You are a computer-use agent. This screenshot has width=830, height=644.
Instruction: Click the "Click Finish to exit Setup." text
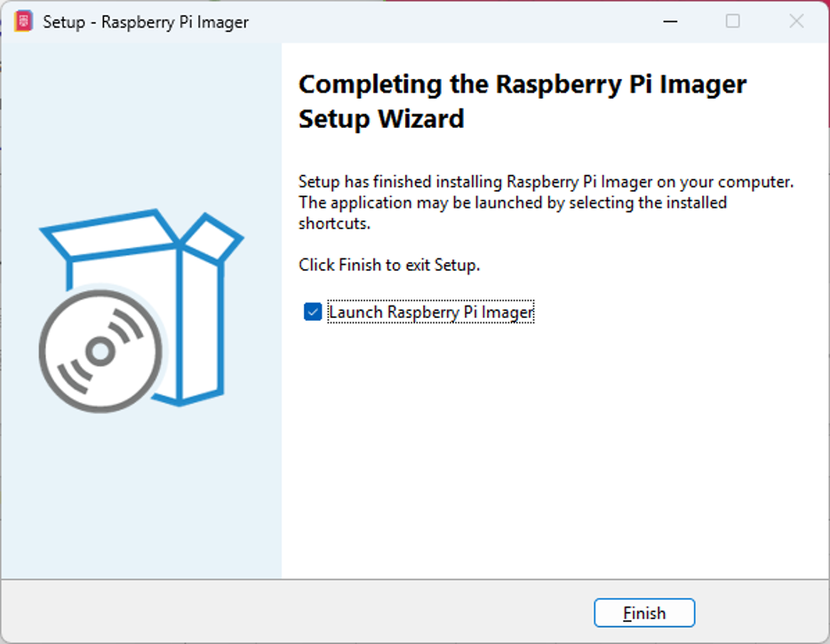tap(389, 265)
